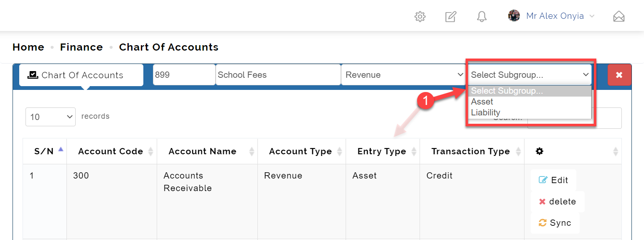
Task: Open the mail inbox envelope icon
Action: pos(619,16)
